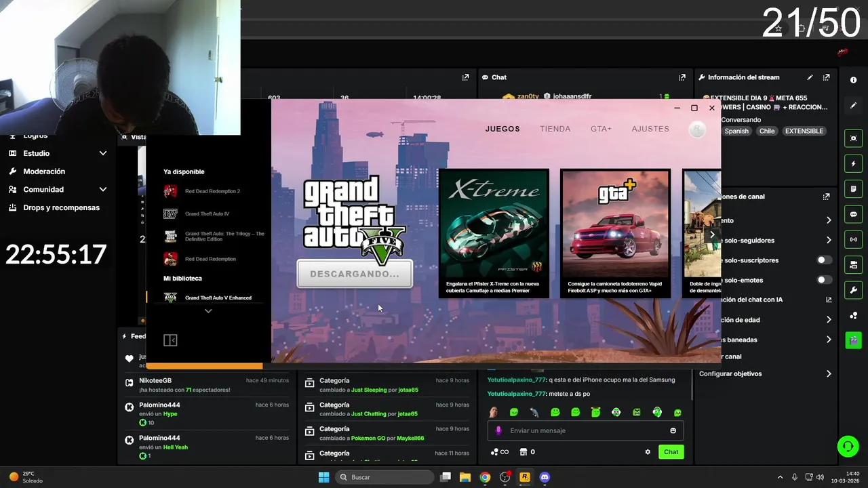Viewport: 868px width, 488px height.
Task: Collapse the launcher sidebar panel icon
Action: pyautogui.click(x=170, y=340)
